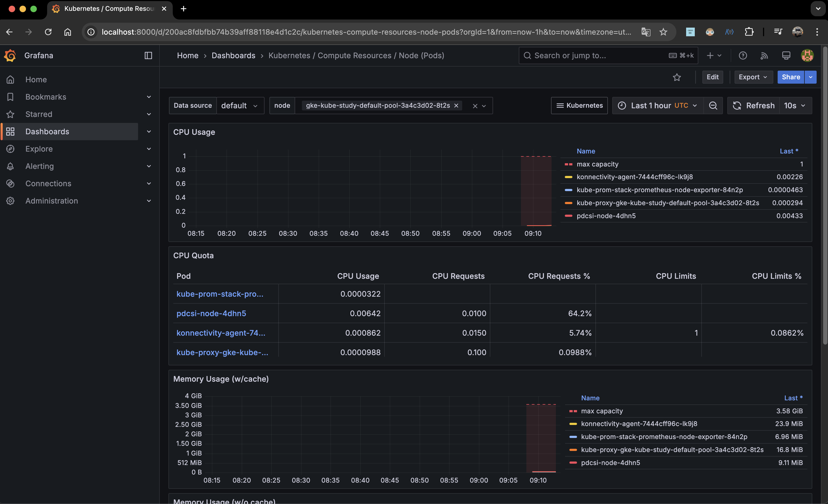Clear all selected node values
828x504 pixels.
tap(475, 106)
